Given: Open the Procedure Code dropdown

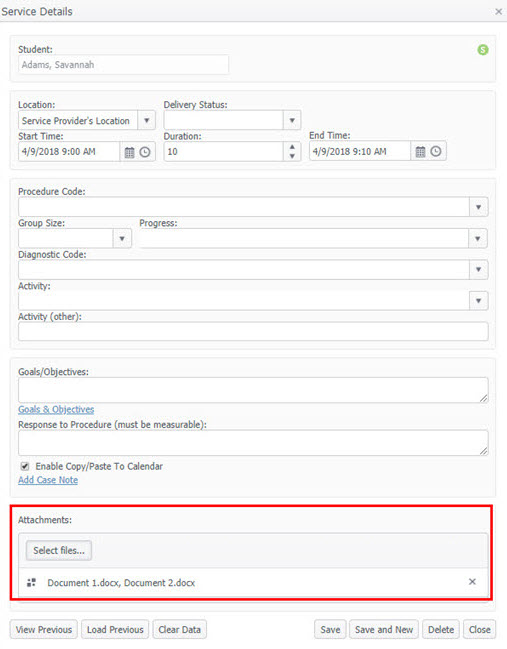Looking at the screenshot, I should (x=478, y=207).
